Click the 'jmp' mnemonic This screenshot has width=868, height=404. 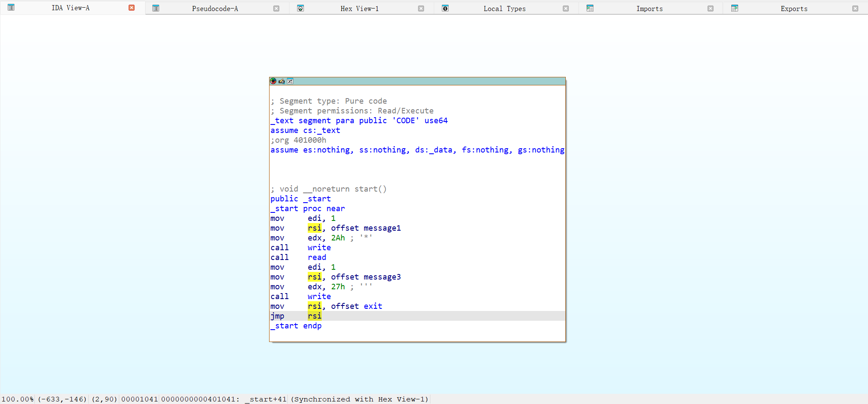tap(277, 316)
